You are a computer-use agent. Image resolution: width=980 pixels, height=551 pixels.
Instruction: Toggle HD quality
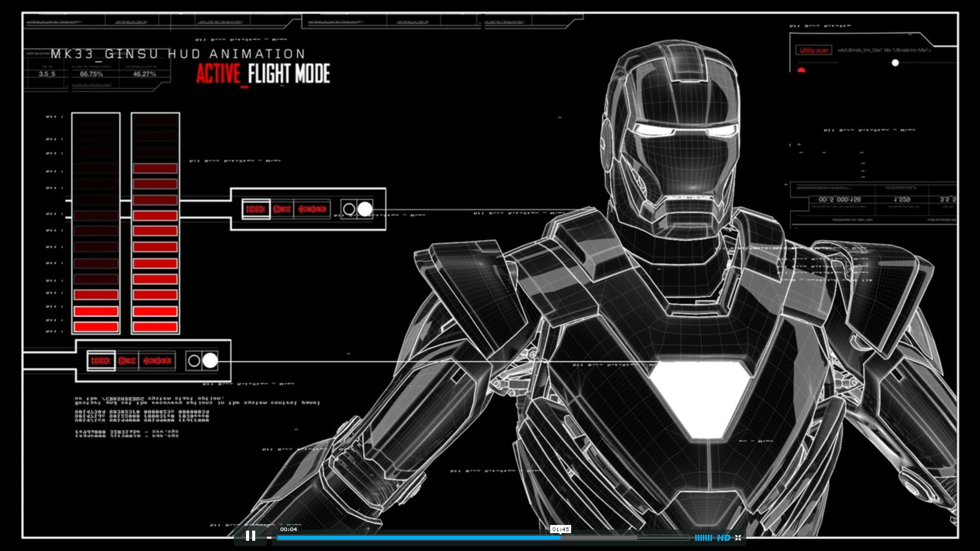pyautogui.click(x=723, y=537)
